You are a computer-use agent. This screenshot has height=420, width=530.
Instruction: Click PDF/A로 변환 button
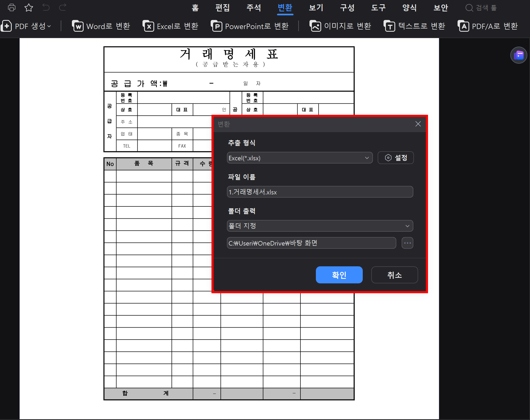(488, 26)
